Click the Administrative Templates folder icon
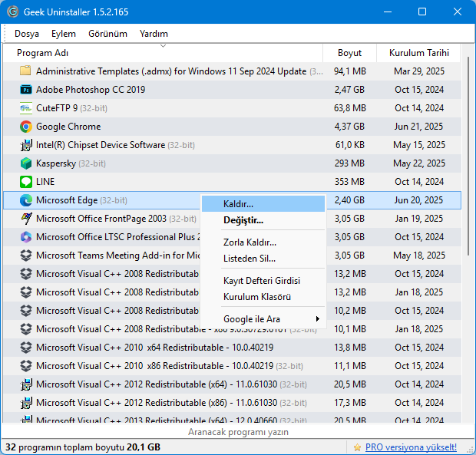 click(26, 71)
